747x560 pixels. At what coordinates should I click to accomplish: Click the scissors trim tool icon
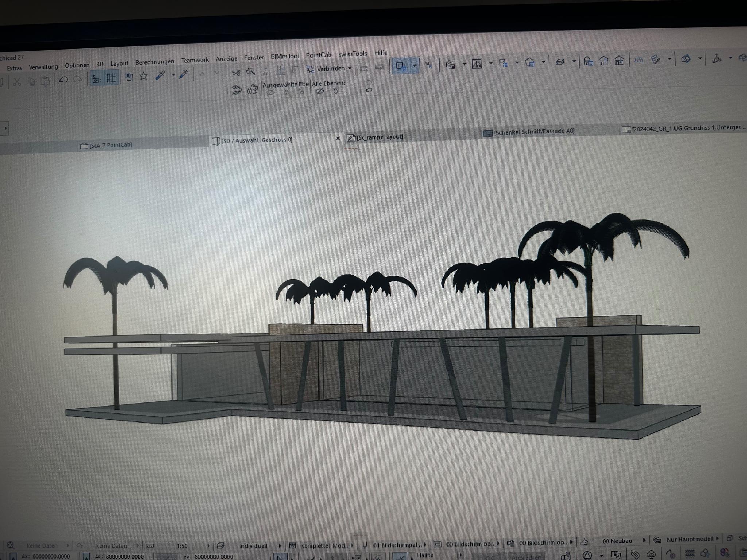point(236,73)
